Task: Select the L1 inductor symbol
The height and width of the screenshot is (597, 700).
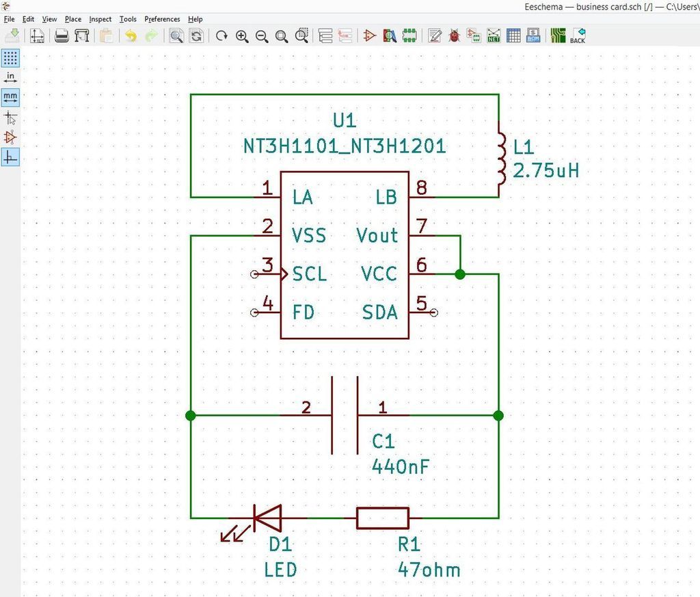Action: point(502,159)
